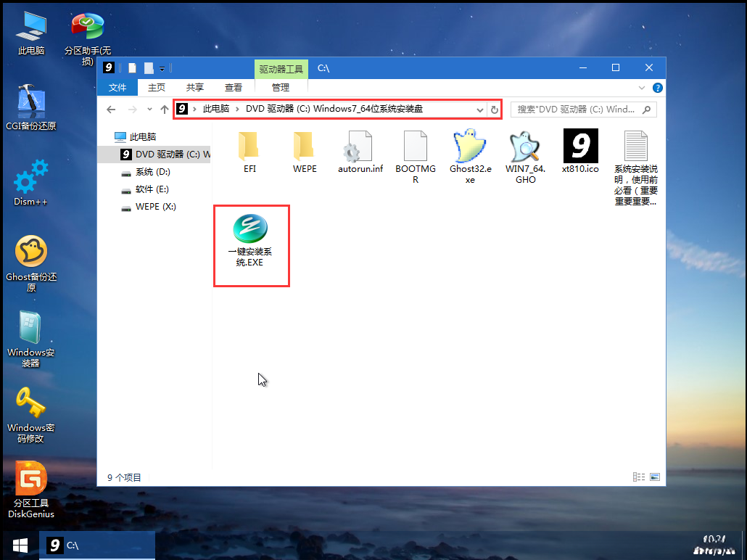The width and height of the screenshot is (747, 560).
Task: Expand the Quick Access Toolbar customization menu
Action: (x=162, y=67)
